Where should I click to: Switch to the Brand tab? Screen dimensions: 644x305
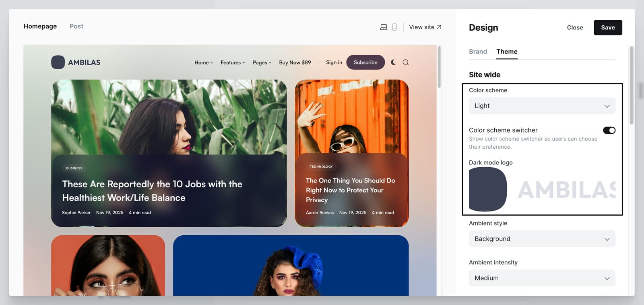point(478,52)
